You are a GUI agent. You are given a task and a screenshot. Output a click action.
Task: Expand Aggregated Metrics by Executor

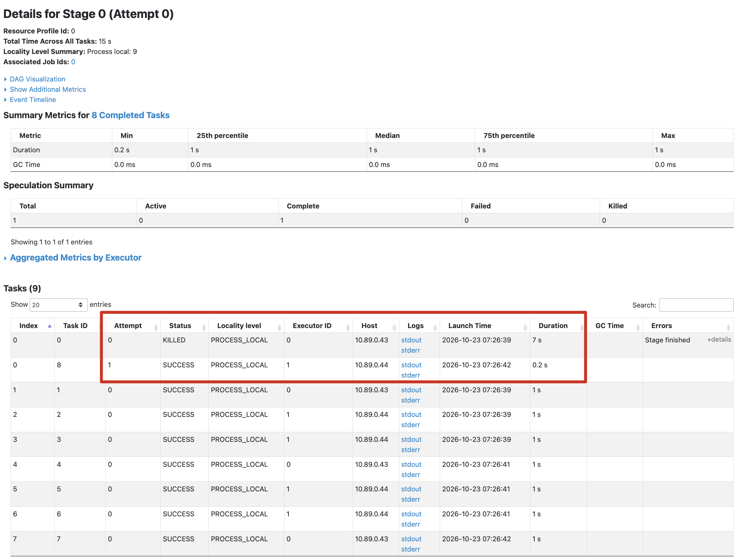click(x=76, y=258)
